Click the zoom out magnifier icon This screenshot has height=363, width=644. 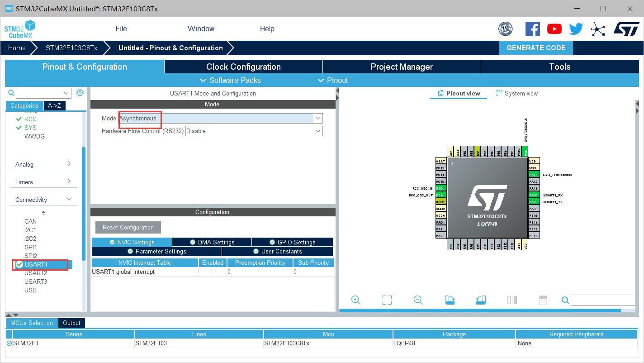[x=417, y=300]
